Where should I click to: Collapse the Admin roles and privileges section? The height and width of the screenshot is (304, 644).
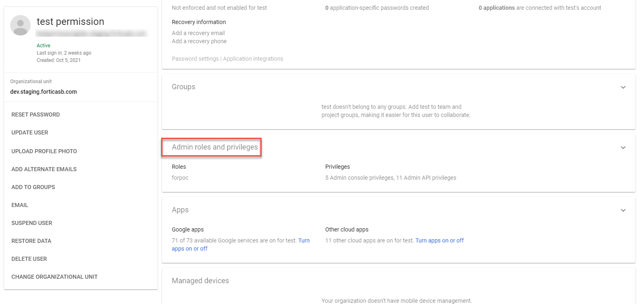tap(623, 148)
